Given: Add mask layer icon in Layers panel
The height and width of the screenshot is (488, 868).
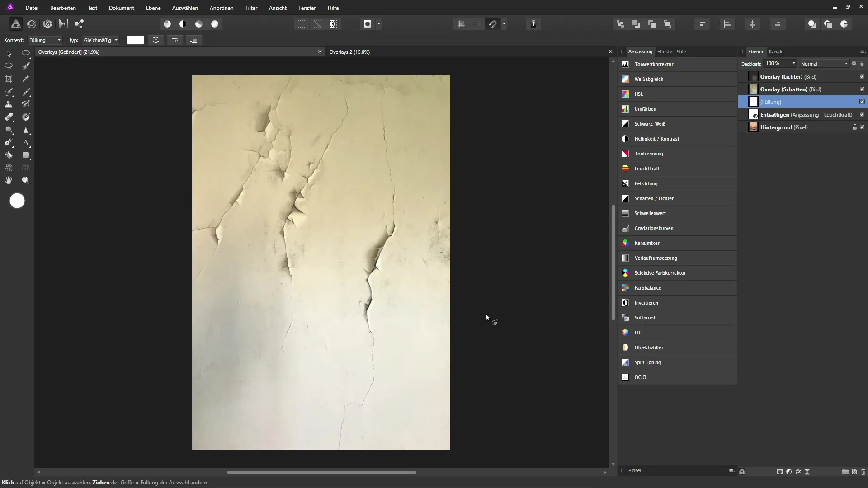Looking at the screenshot, I should [780, 472].
